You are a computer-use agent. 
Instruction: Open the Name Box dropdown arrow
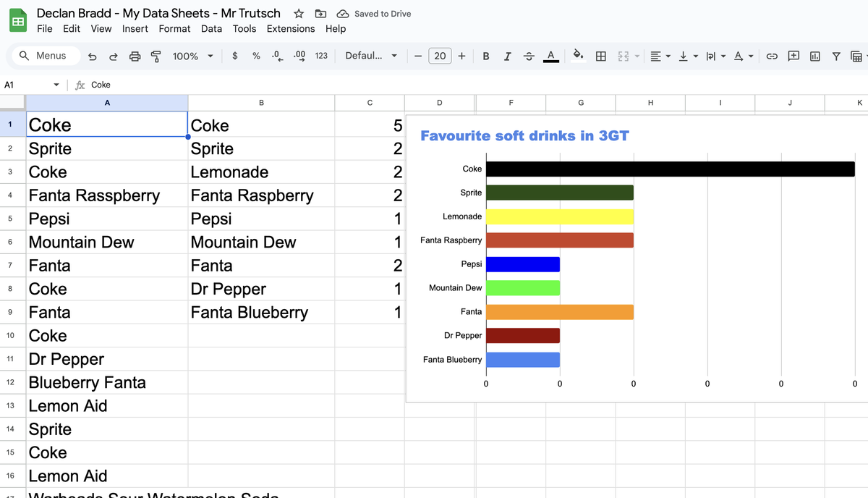click(56, 85)
